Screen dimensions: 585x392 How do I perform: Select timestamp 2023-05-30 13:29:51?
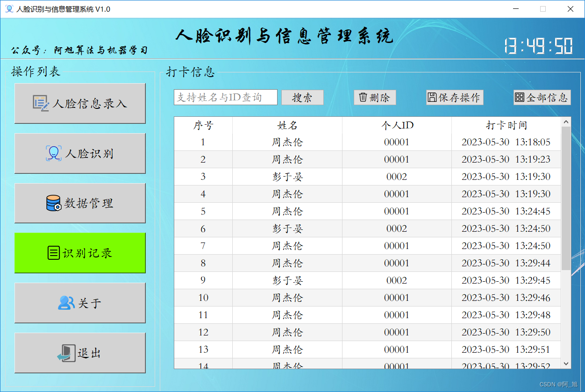click(506, 349)
